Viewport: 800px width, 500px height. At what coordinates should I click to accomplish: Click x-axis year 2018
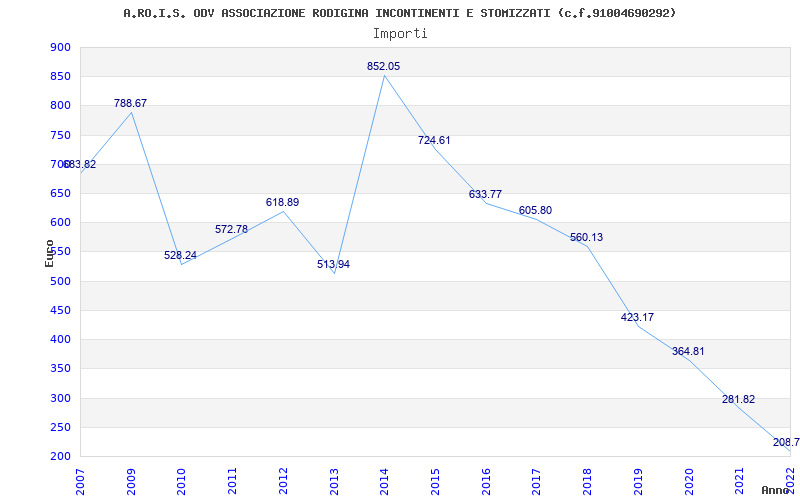point(587,481)
